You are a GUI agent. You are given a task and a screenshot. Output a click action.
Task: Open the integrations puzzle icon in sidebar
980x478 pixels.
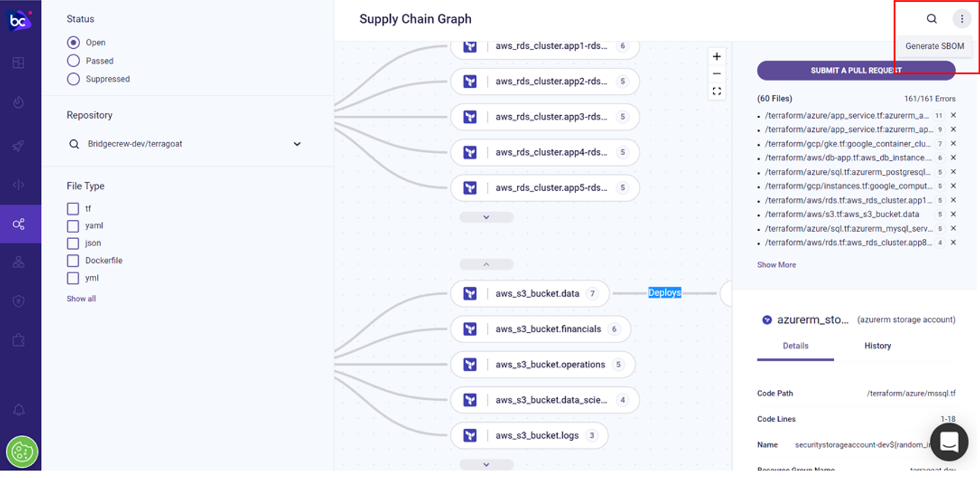pos(19,340)
